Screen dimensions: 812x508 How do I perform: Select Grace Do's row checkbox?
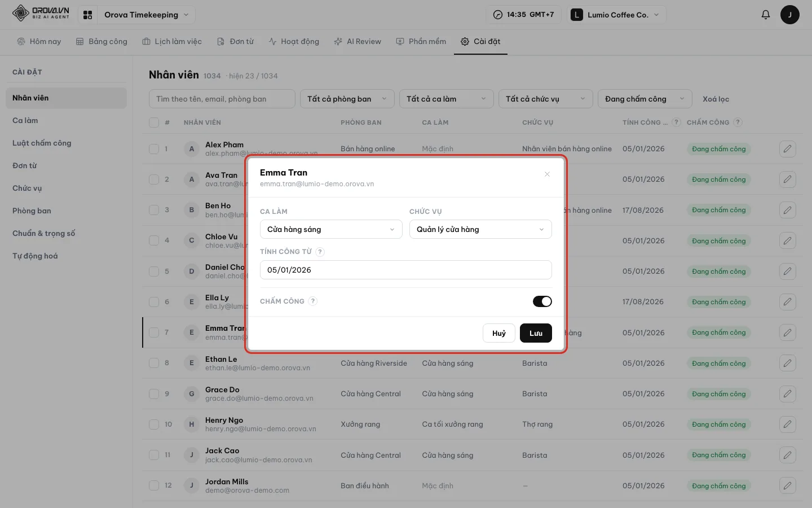154,393
